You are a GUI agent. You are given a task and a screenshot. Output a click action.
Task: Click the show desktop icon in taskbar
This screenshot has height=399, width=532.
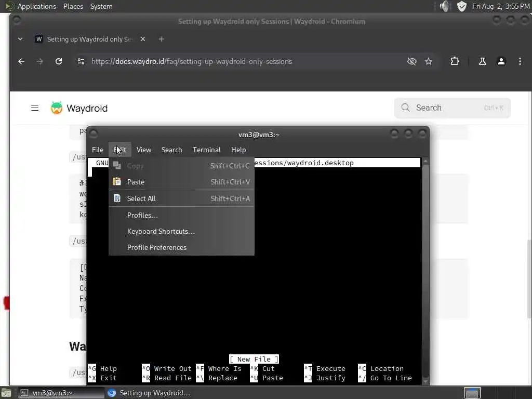click(6, 393)
